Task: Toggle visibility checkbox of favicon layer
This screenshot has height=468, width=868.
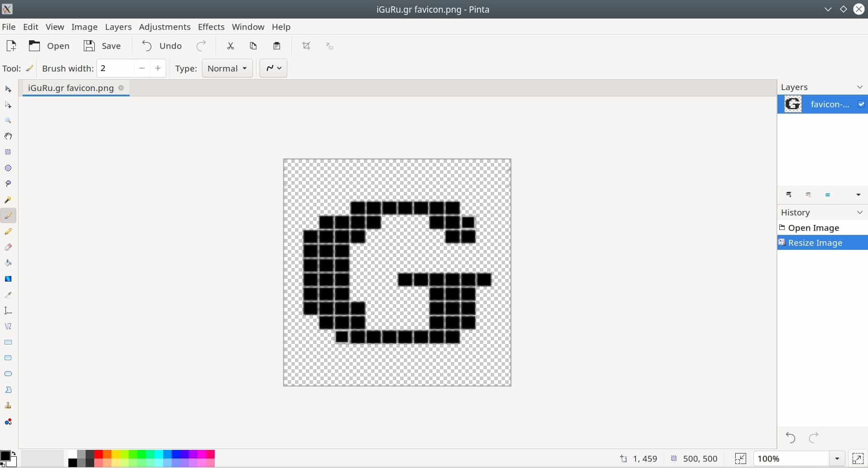Action: point(861,104)
